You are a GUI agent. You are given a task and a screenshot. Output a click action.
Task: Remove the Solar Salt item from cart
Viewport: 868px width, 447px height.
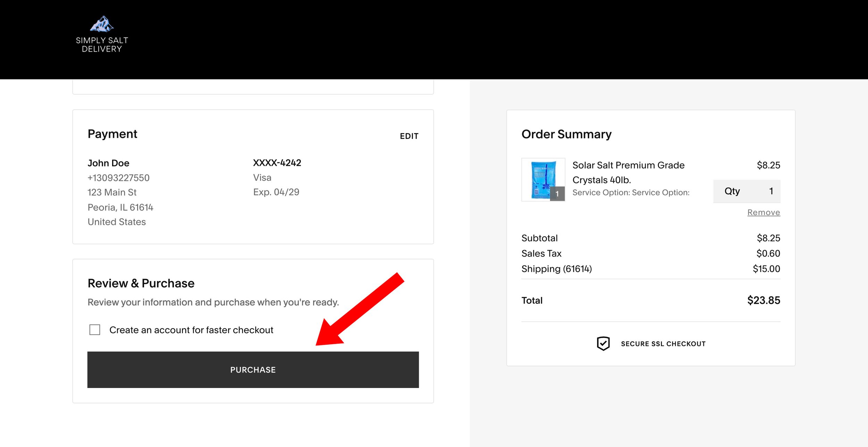click(x=763, y=212)
